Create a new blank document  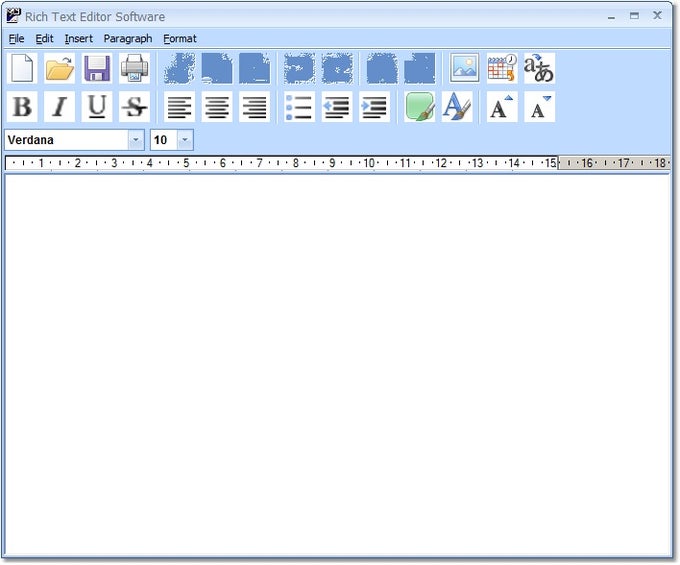pyautogui.click(x=22, y=68)
